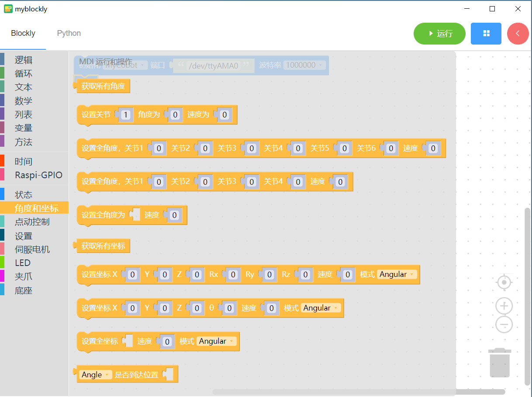The width and height of the screenshot is (532, 397).
Task: Run the program with 运行 button
Action: (439, 34)
